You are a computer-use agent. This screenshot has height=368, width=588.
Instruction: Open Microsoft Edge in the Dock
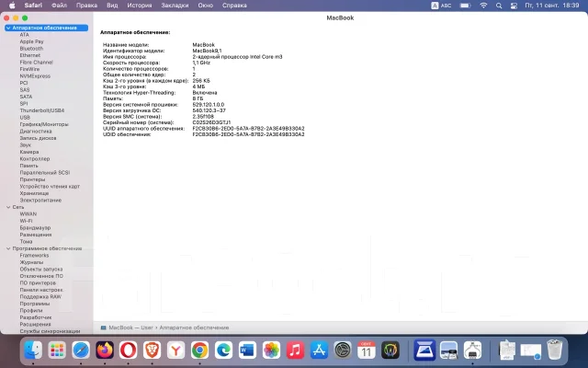pos(223,350)
